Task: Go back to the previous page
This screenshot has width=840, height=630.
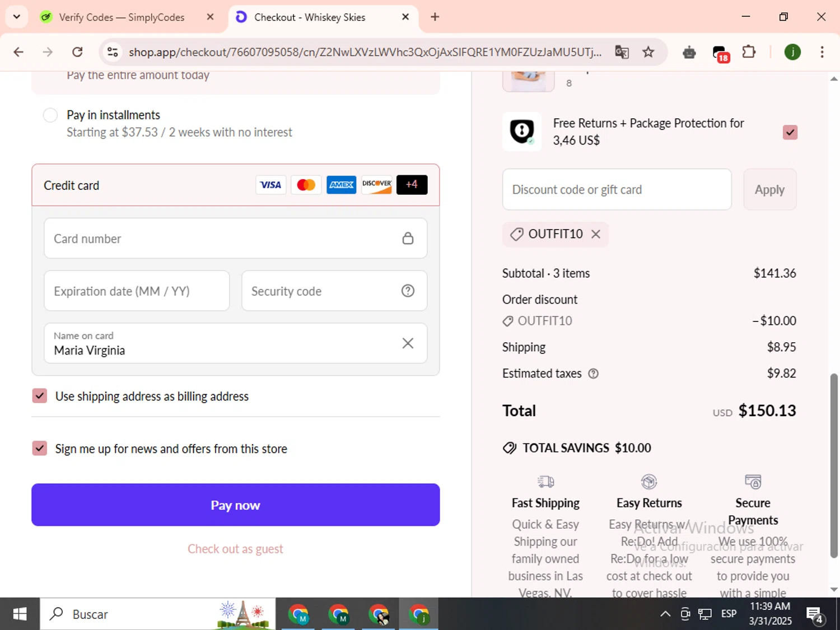Action: [18, 52]
